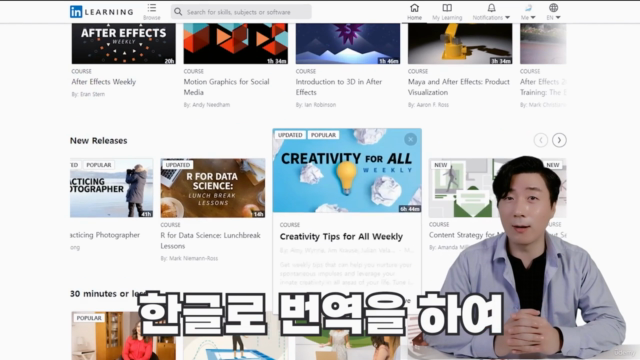Open After Effects Weekly thumbnail
Image resolution: width=640 pixels, height=360 pixels.
[124, 44]
